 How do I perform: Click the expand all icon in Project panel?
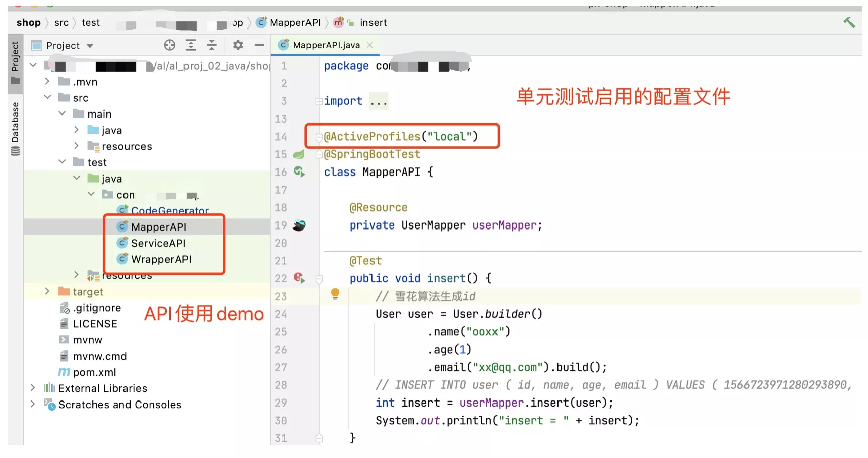(191, 45)
